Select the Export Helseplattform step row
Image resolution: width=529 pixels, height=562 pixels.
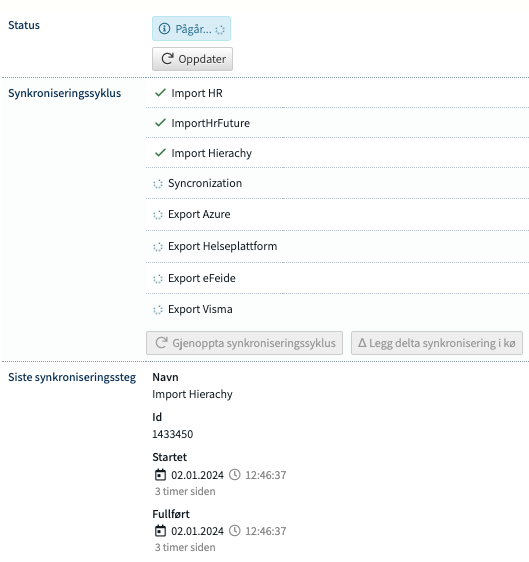tap(337, 246)
